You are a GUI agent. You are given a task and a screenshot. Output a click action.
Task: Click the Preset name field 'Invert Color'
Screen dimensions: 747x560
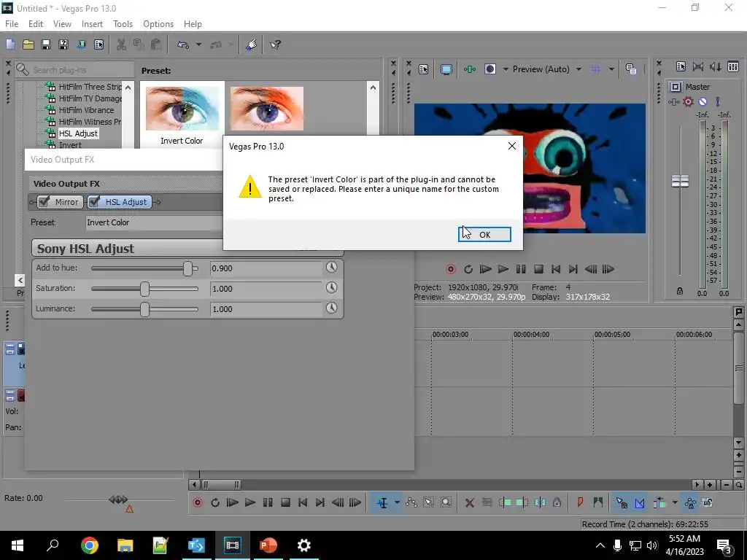[155, 222]
